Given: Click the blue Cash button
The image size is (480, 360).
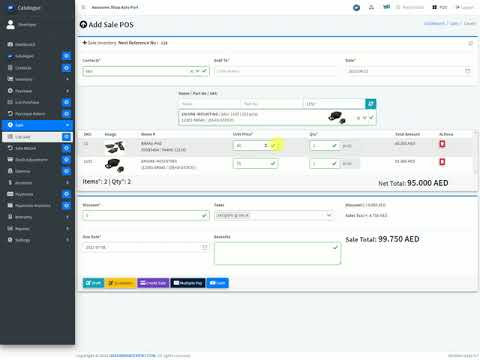Looking at the screenshot, I should pyautogui.click(x=218, y=283).
